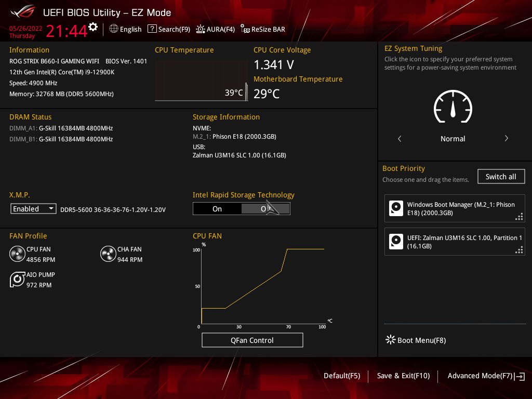Switch to Advanced Mode(F7)

tap(480, 376)
